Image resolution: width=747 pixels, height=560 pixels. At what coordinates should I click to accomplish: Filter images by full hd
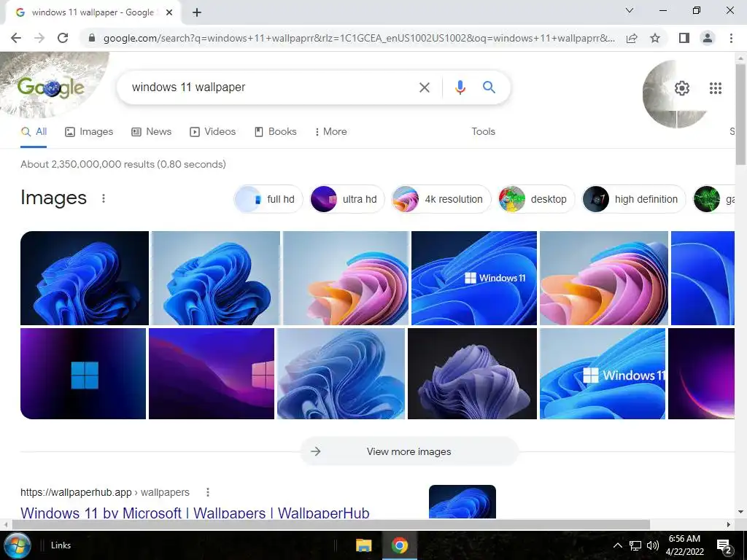click(268, 199)
